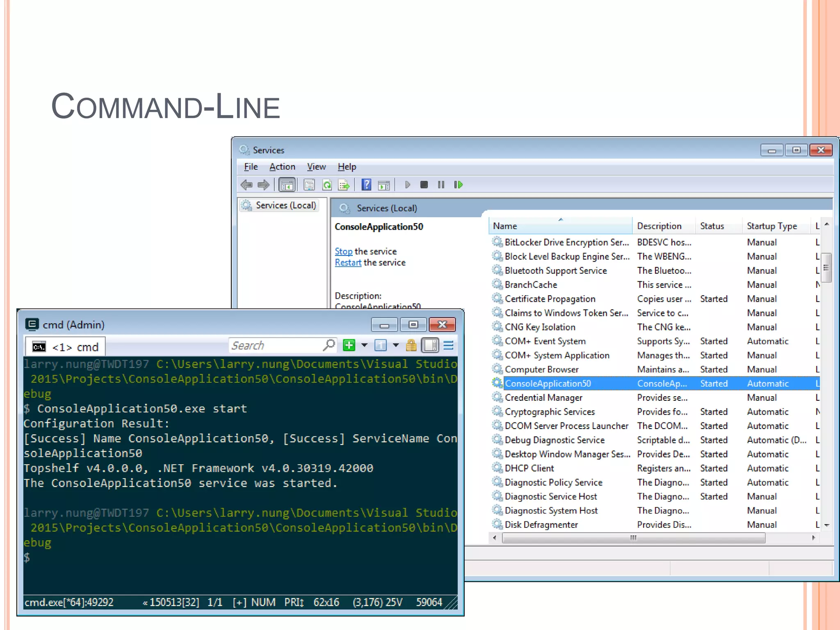The image size is (840, 630).
Task: Open the Action menu in Services
Action: tap(282, 167)
